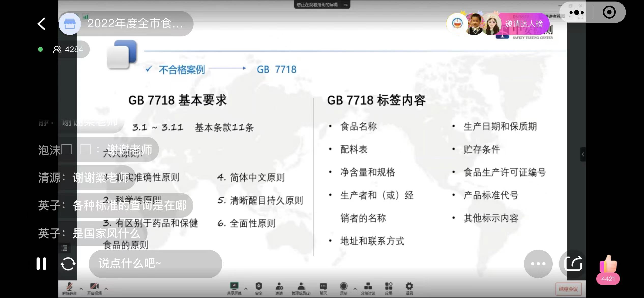Click the mini-program close target icon
The image size is (644, 298).
pos(609,12)
